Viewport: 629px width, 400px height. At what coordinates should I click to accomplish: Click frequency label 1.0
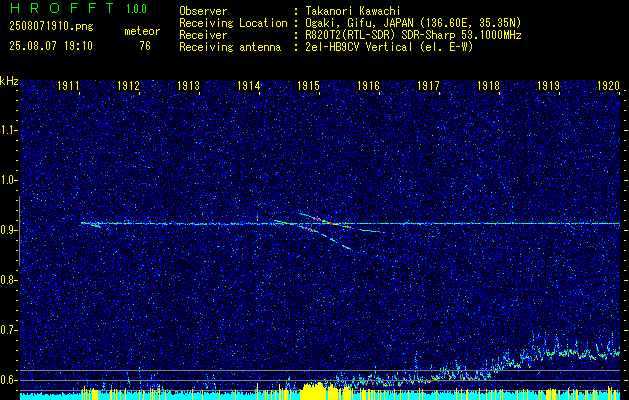[x=7, y=180]
